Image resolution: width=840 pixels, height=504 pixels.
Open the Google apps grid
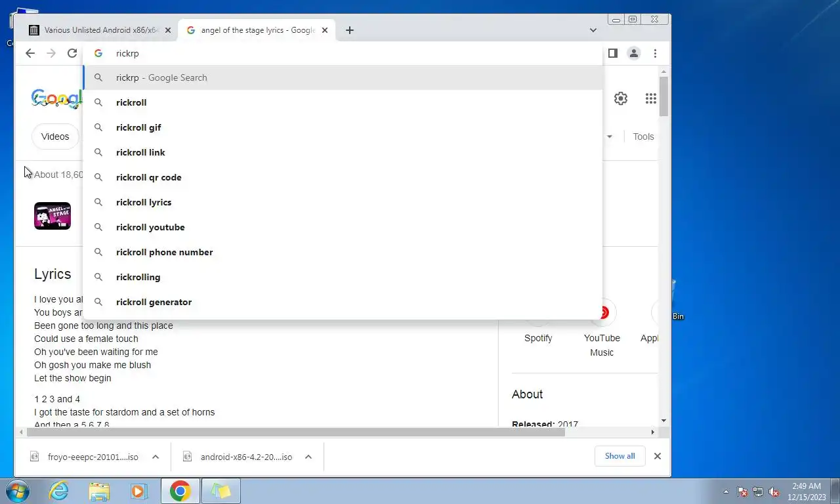pos(651,98)
